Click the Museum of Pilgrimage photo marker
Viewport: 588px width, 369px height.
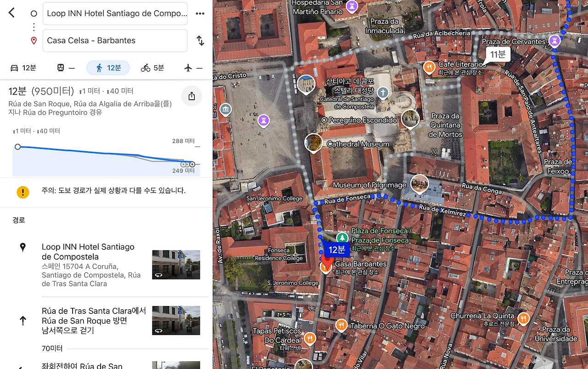click(x=419, y=184)
